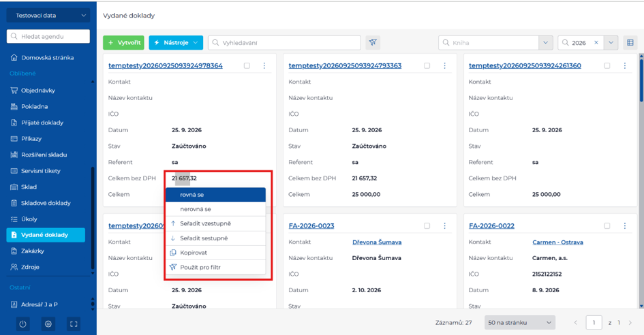Open settings gear icon in sidebar footer

click(48, 324)
